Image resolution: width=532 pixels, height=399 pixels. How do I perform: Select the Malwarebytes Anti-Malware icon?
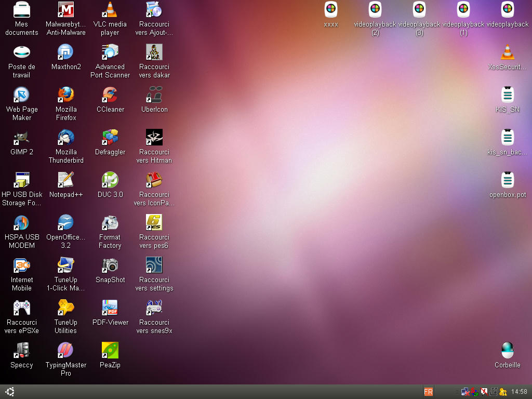point(66,9)
